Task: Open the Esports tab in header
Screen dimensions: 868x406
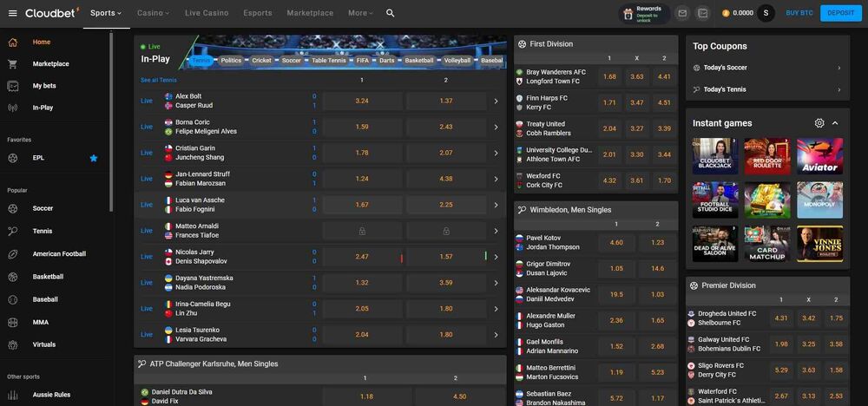Action: (x=257, y=13)
